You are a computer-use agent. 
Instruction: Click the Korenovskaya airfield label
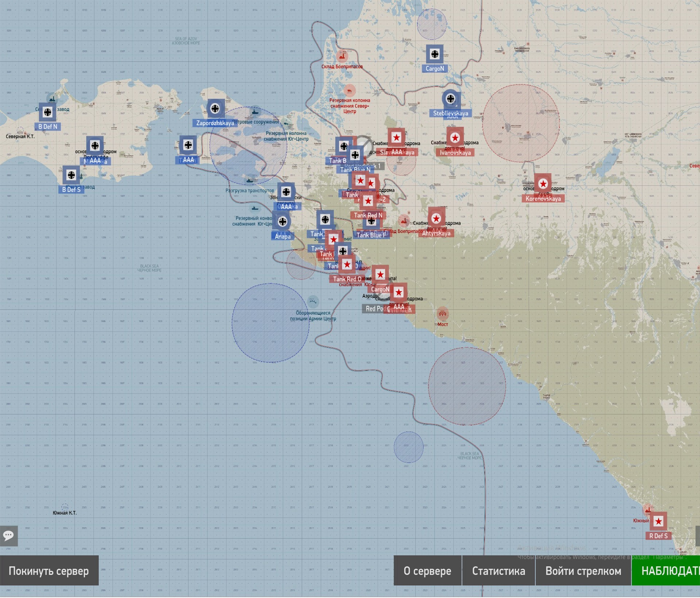pyautogui.click(x=543, y=199)
